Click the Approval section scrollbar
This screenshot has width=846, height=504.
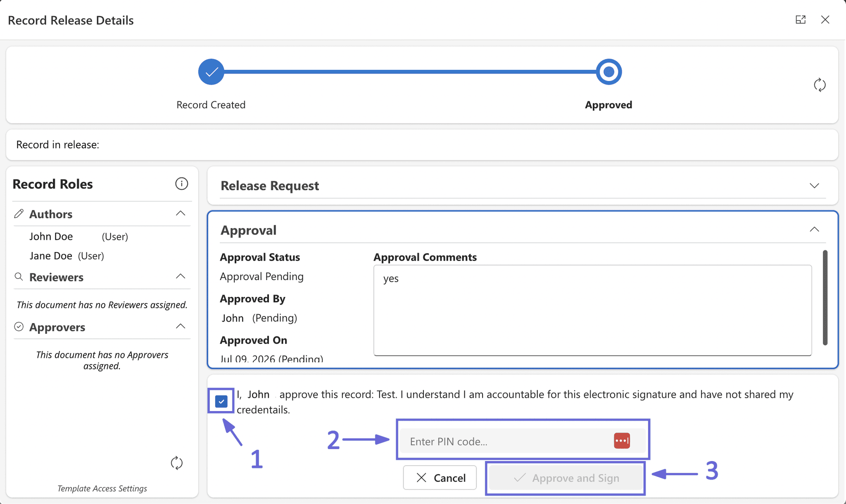[825, 297]
